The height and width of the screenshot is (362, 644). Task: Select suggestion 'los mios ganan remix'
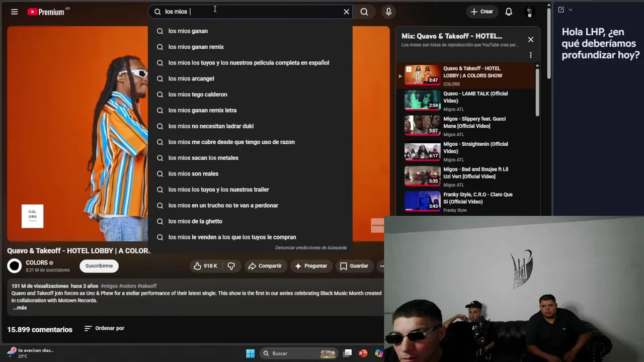(250, 47)
